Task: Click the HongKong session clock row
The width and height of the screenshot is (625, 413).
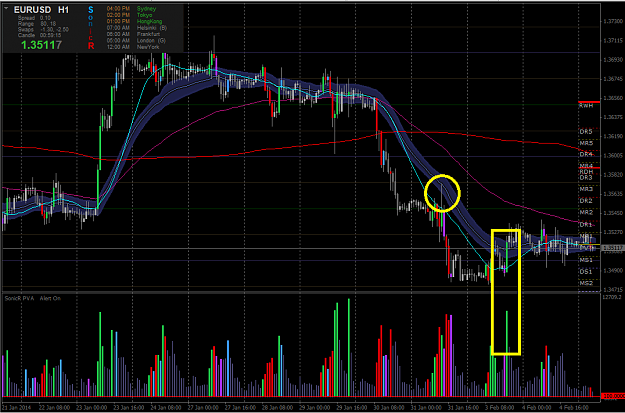Action: point(134,21)
